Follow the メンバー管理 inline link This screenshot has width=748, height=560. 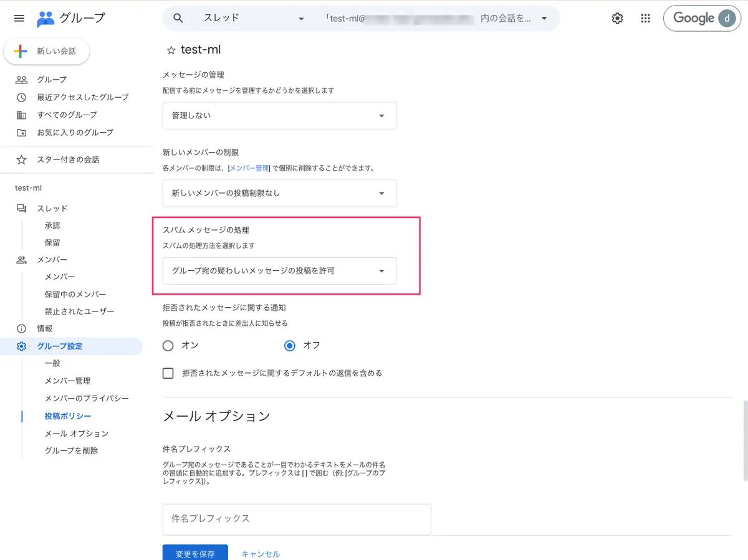249,168
